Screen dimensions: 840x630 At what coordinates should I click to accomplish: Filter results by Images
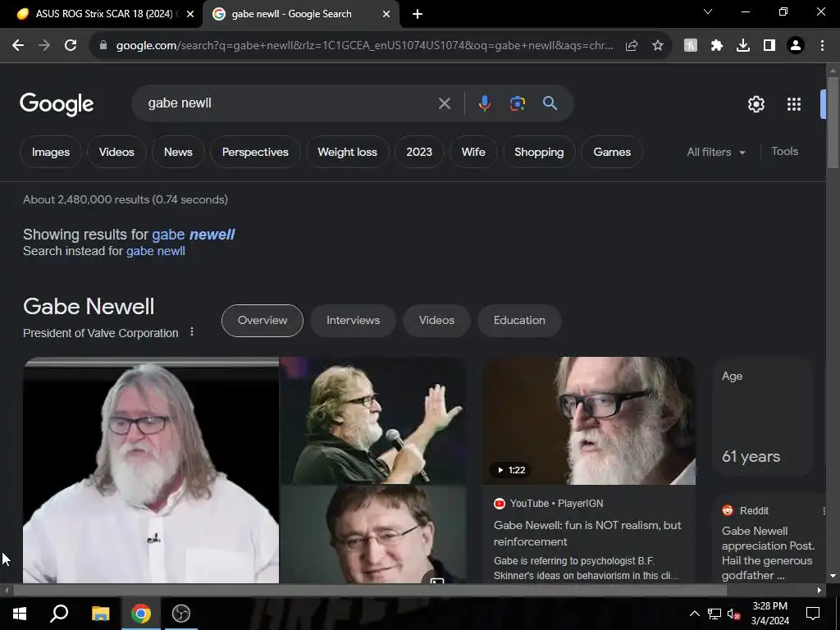pos(51,152)
